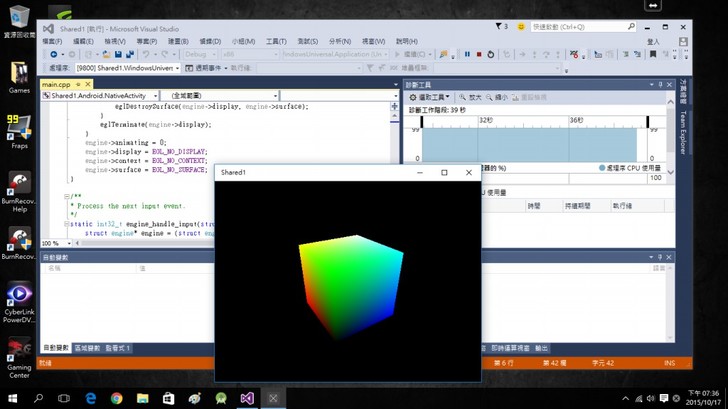Stop debugging with the red square
The height and width of the screenshot is (409, 728).
pos(479,54)
